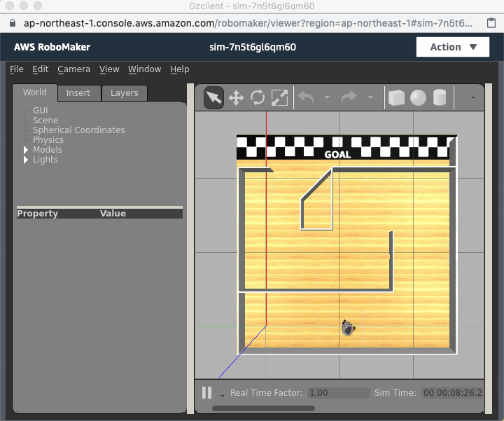Activate the scale mode tool
Screen dimensions: 504x421
point(279,98)
